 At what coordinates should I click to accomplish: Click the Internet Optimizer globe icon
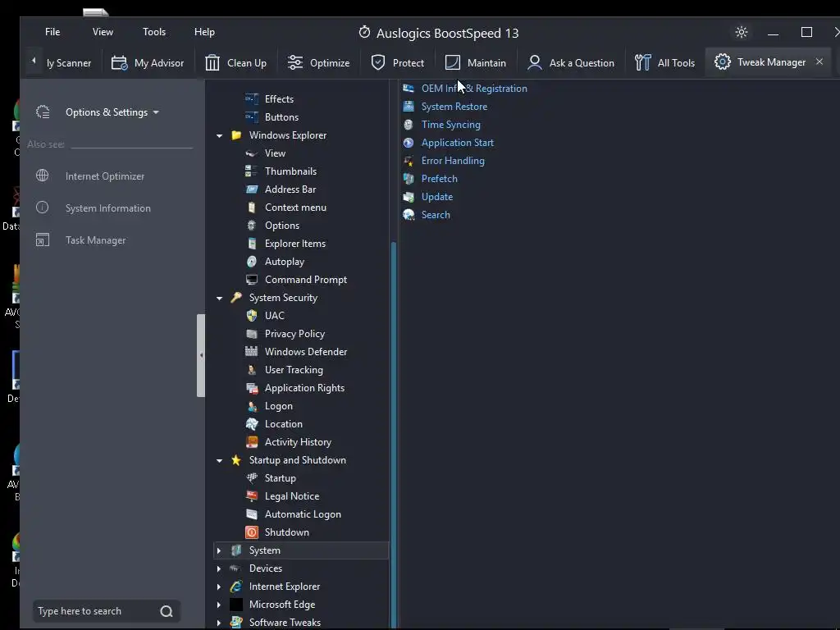(x=43, y=176)
